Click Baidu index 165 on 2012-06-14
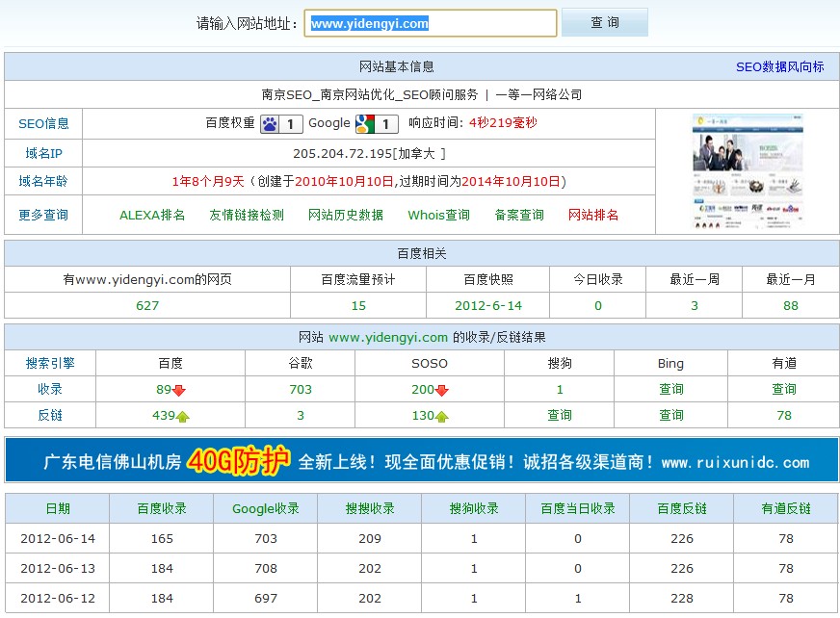Image resolution: width=840 pixels, height=618 pixels. [162, 539]
